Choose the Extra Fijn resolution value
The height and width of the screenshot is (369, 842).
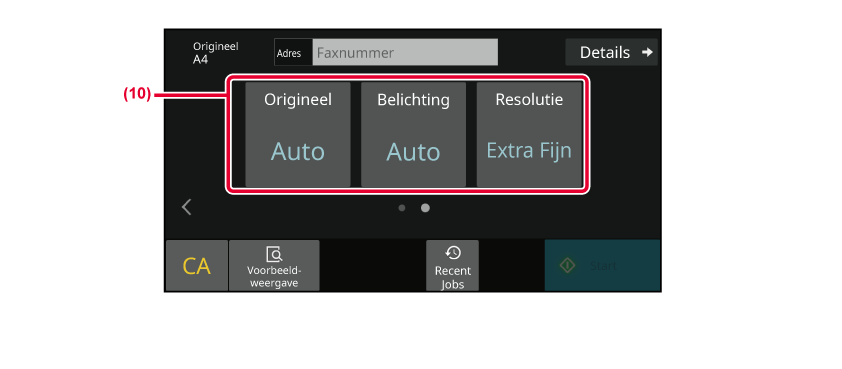click(x=529, y=151)
